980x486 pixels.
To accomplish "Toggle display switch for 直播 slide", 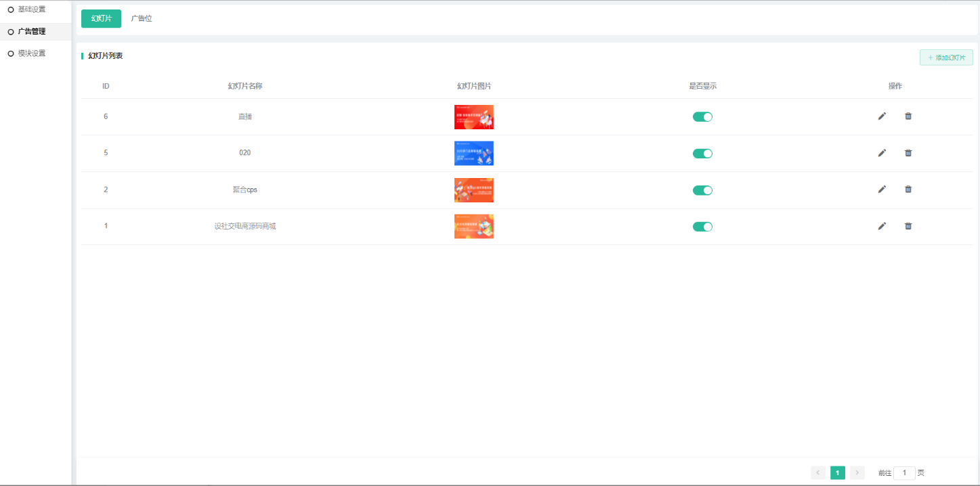I will coord(702,117).
